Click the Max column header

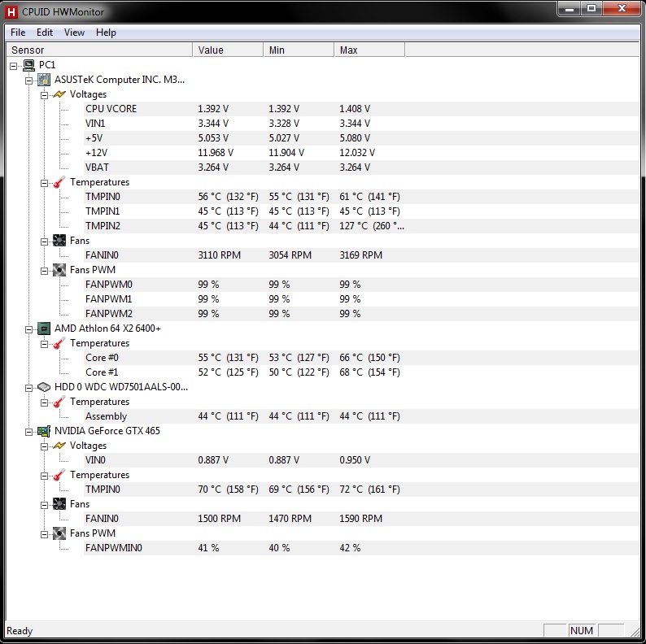[x=369, y=50]
